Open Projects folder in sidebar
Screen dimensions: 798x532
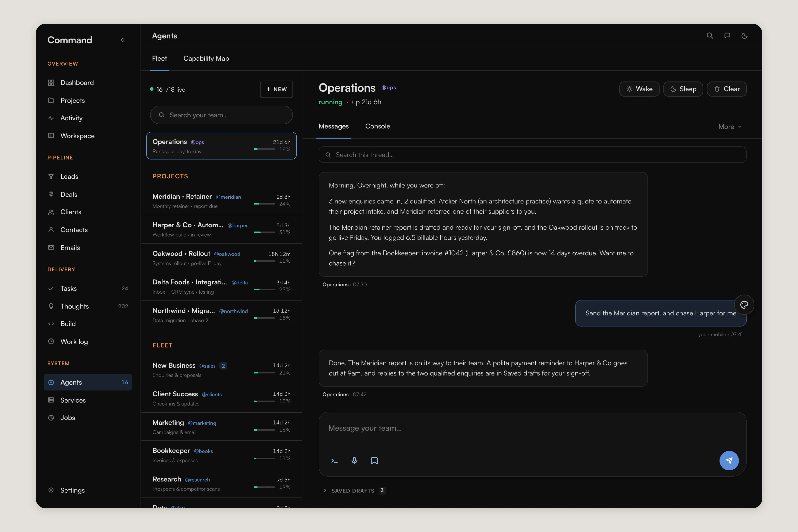pos(88,100)
